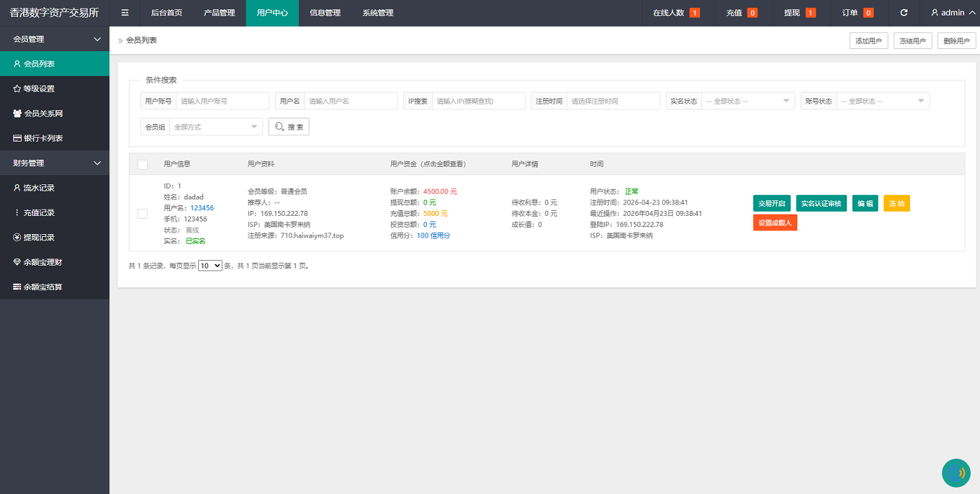Open 提现记录 in sidebar

click(x=38, y=238)
